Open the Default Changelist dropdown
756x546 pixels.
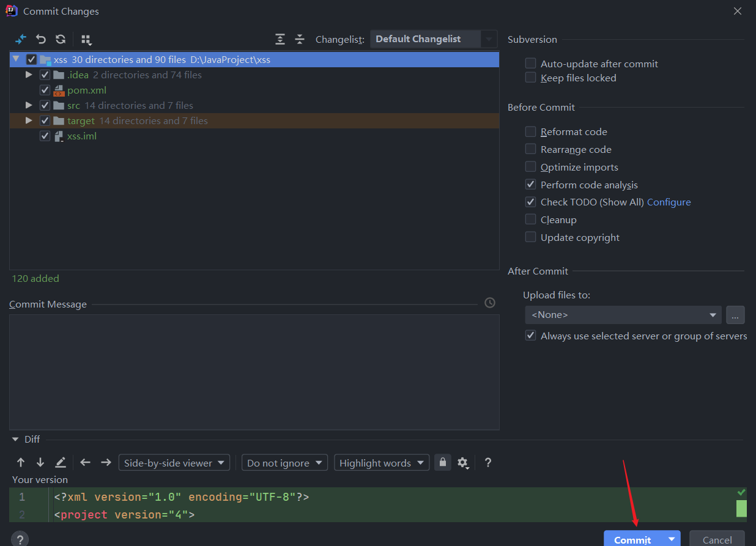[434, 39]
